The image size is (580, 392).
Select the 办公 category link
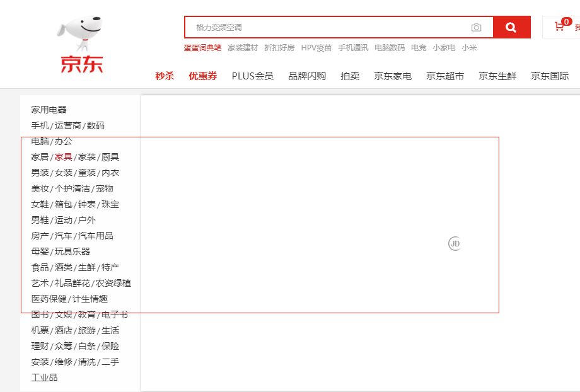coord(63,141)
